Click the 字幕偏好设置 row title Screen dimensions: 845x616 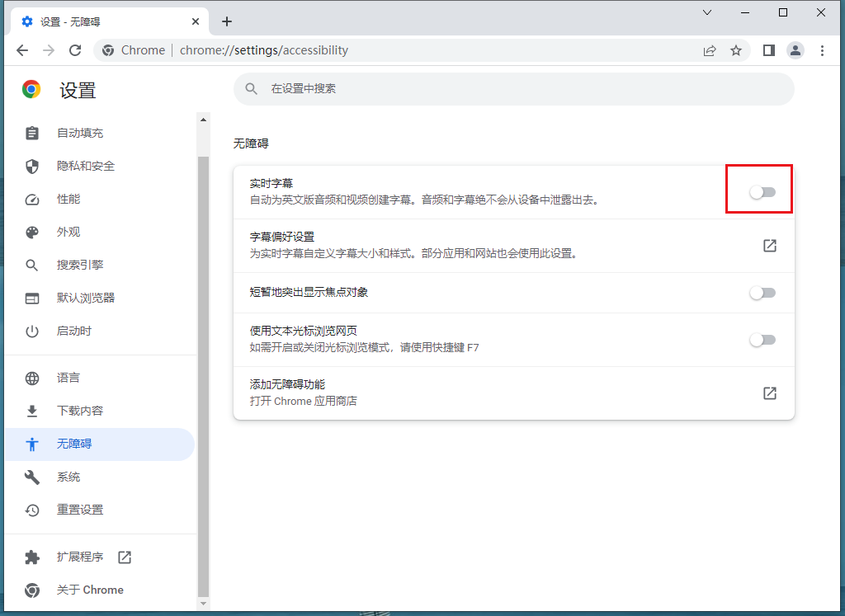coord(282,237)
